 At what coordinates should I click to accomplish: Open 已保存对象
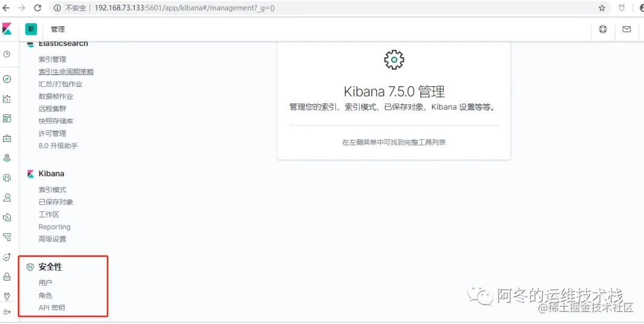[x=56, y=202]
